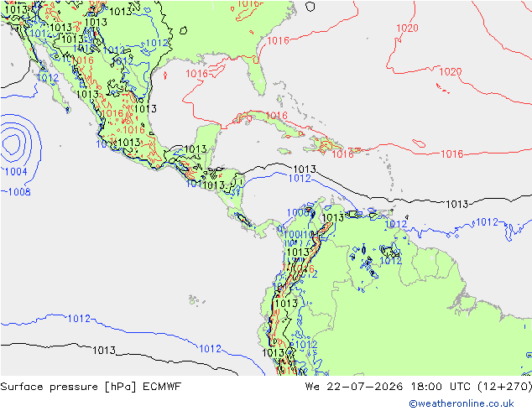Click the 1016 label over Cuba

click(x=276, y=116)
